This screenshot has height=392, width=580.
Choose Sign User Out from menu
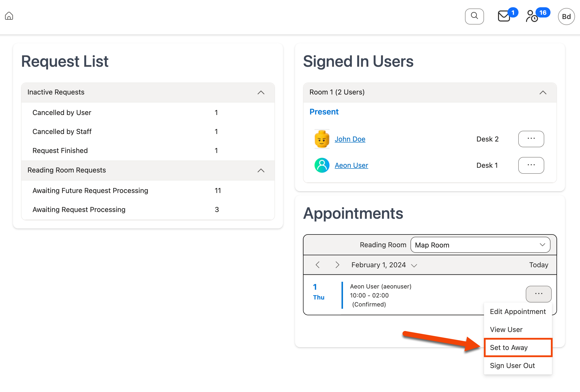coord(512,365)
